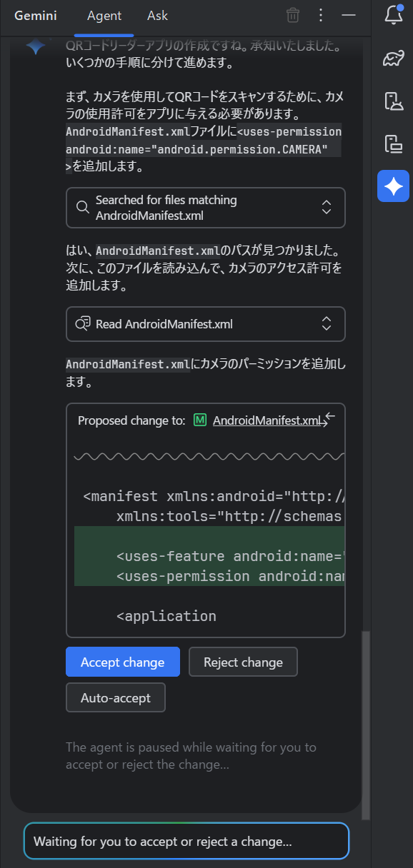Open the three-dot overflow menu
The height and width of the screenshot is (868, 413).
[x=319, y=15]
